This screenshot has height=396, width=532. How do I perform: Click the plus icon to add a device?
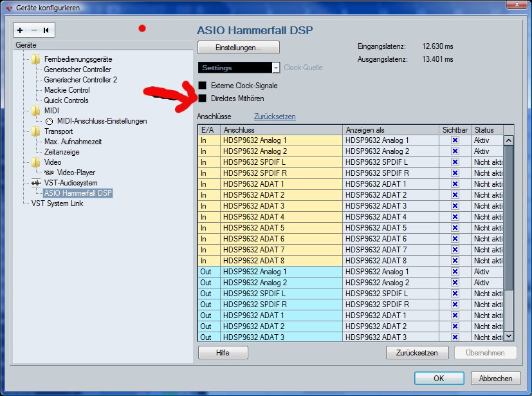tap(20, 30)
